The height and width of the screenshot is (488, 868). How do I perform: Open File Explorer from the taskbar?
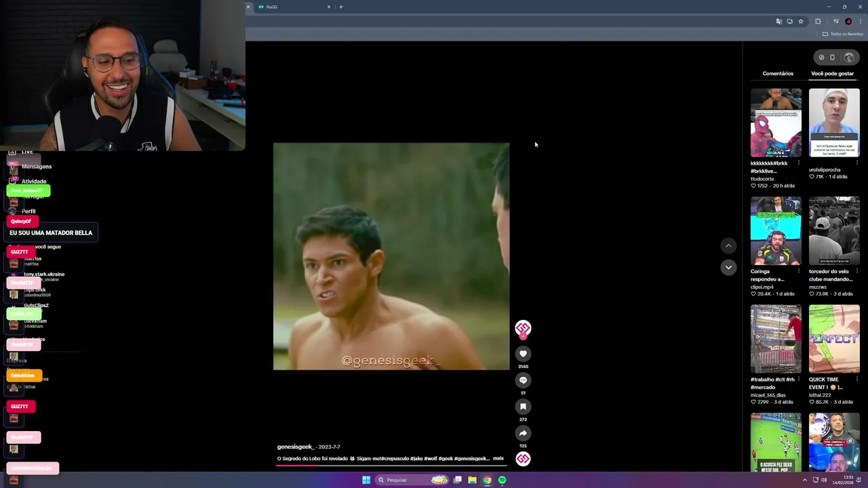[x=472, y=480]
